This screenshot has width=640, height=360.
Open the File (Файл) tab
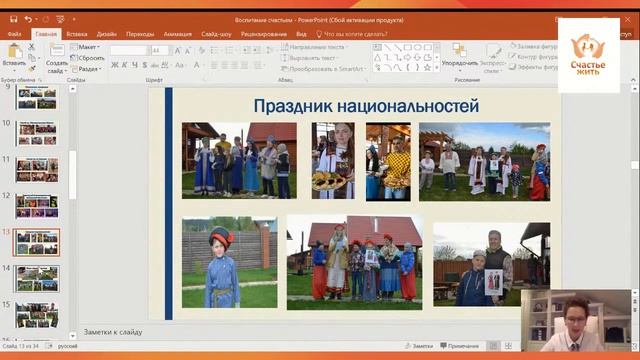(14, 34)
